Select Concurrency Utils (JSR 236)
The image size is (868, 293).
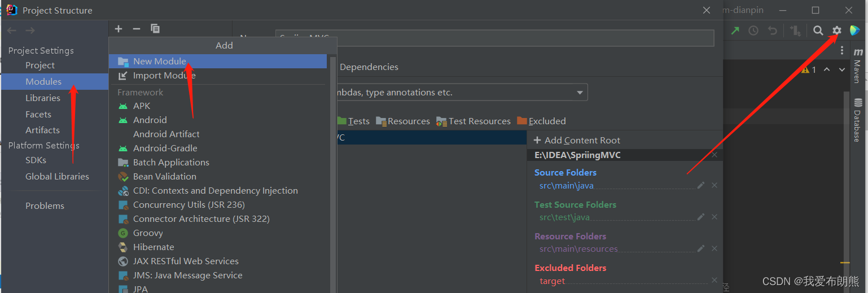pos(218,204)
